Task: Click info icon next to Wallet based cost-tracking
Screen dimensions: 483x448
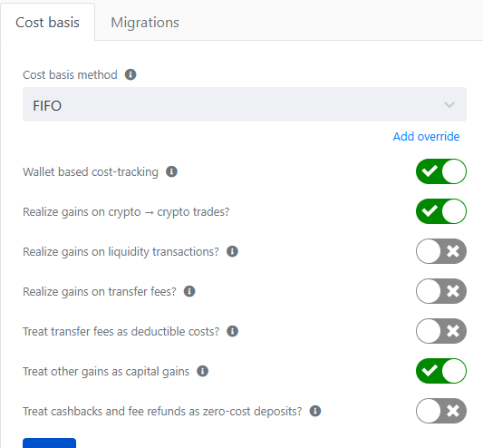Action: [171, 171]
